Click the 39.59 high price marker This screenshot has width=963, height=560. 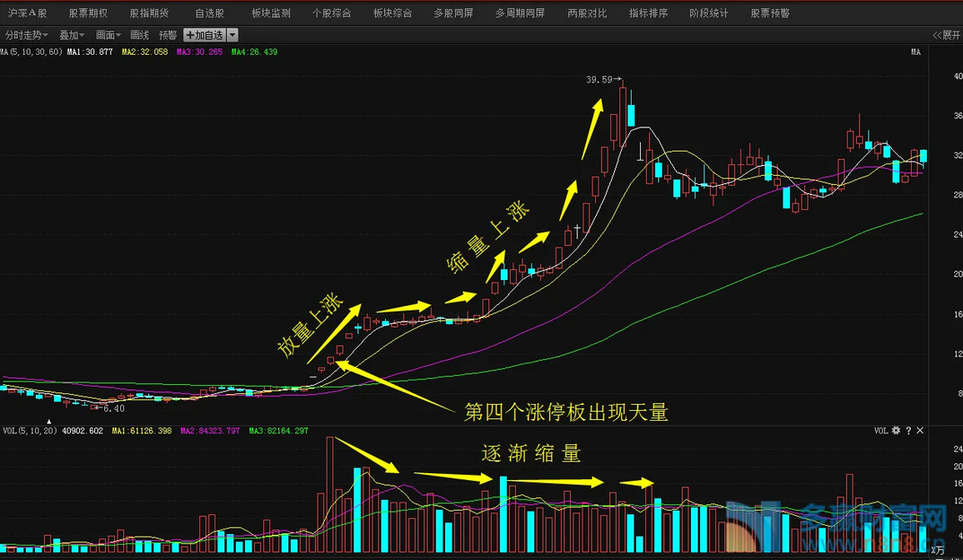(603, 79)
